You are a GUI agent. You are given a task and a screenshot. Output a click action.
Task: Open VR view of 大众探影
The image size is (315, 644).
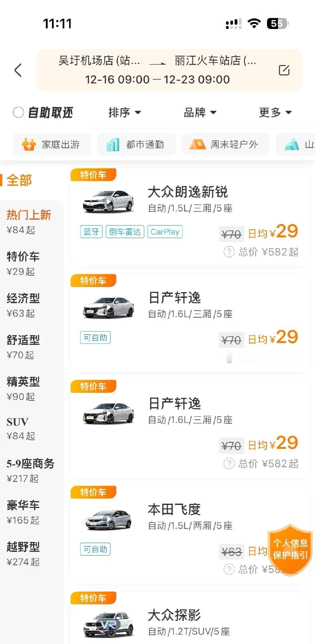coord(109,624)
